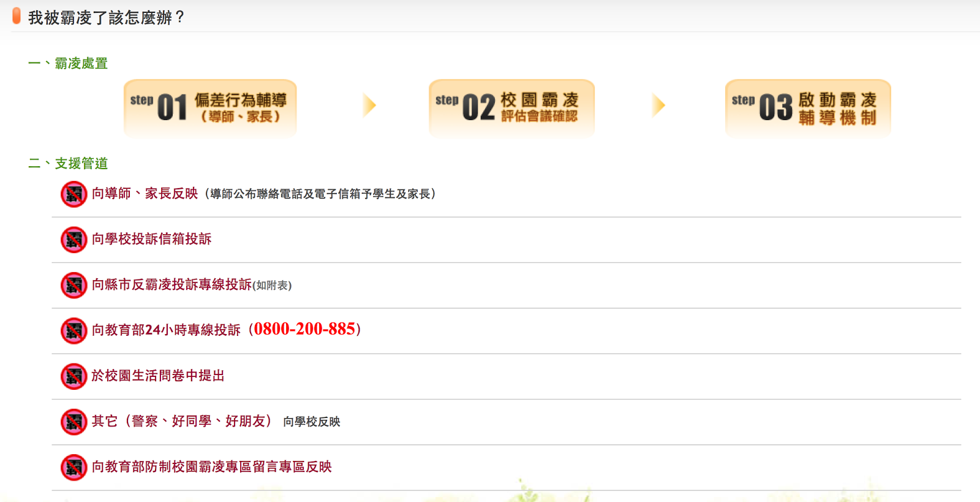Click the anti-bullying icon beside 向導師、家長反映
The width and height of the screenshot is (980, 502).
pyautogui.click(x=74, y=194)
